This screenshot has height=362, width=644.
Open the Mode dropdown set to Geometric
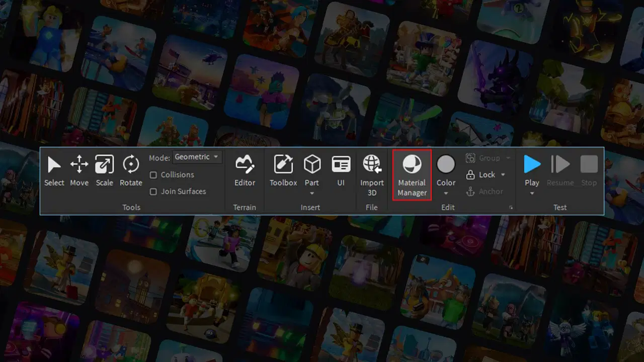click(197, 157)
